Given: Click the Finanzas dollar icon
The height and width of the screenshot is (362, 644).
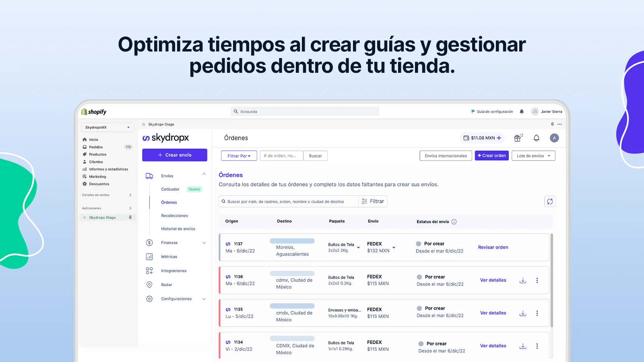Looking at the screenshot, I should coord(149,243).
